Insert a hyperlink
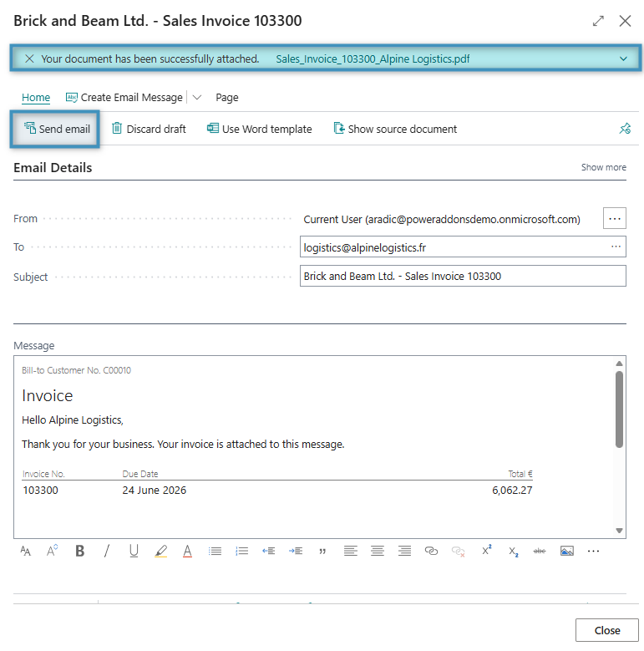 coord(431,551)
